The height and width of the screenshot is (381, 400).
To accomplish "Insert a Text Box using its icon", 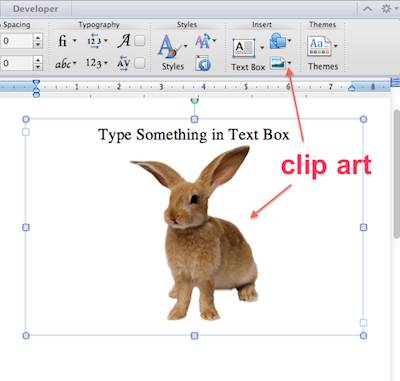I will pos(244,48).
